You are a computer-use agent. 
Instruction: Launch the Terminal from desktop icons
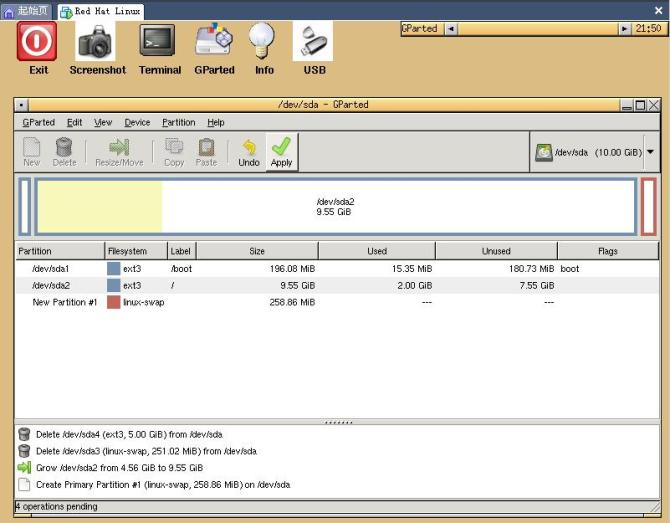click(157, 40)
